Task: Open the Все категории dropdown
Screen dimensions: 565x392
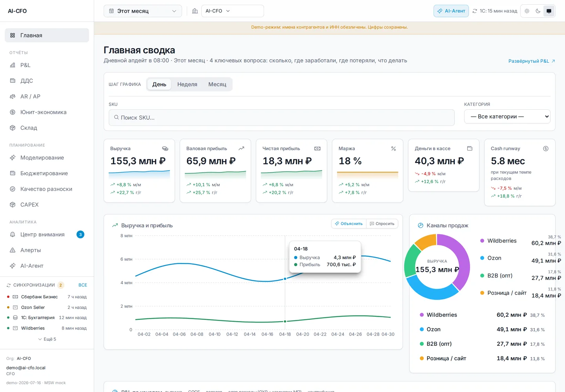Action: click(x=507, y=116)
